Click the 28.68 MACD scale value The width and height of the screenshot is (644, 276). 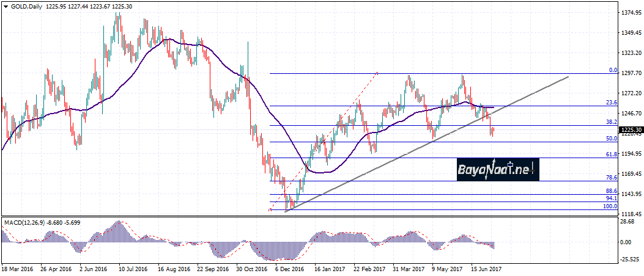point(627,221)
